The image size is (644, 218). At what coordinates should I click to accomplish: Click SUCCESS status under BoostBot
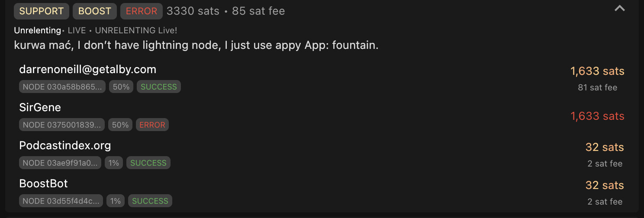point(150,201)
